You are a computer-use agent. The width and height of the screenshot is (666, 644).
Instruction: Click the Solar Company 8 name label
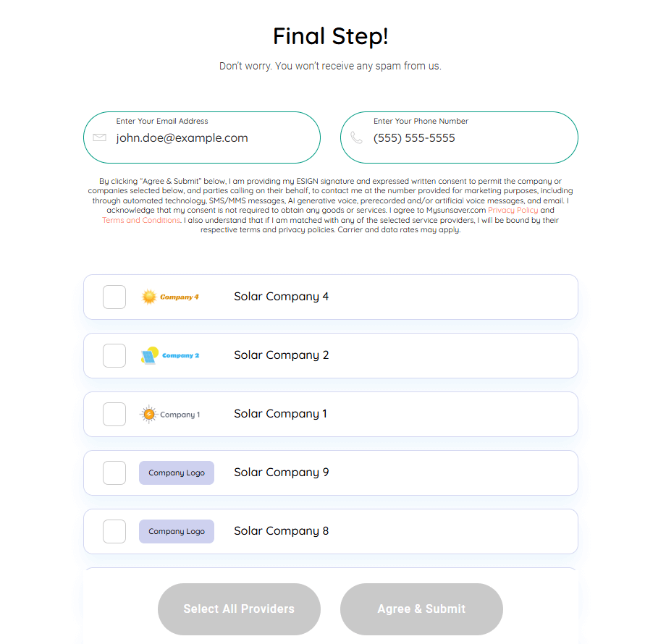[281, 531]
